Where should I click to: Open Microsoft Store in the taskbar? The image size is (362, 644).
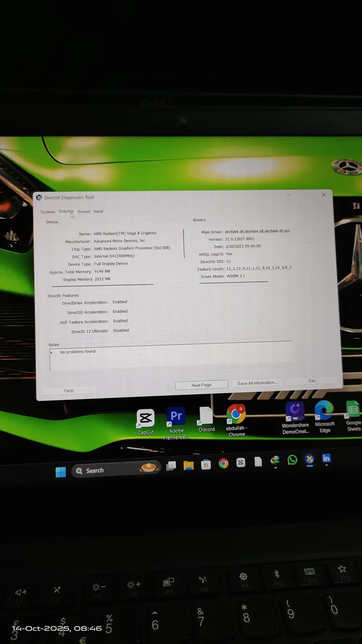tap(206, 464)
